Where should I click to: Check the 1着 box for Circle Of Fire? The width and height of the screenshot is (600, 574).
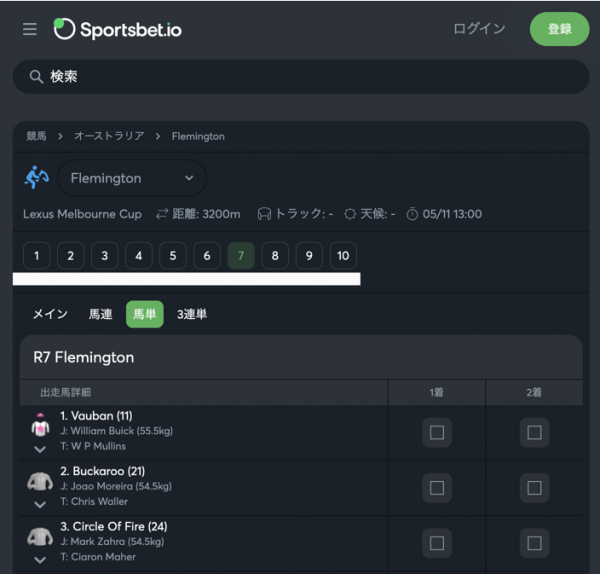click(436, 543)
